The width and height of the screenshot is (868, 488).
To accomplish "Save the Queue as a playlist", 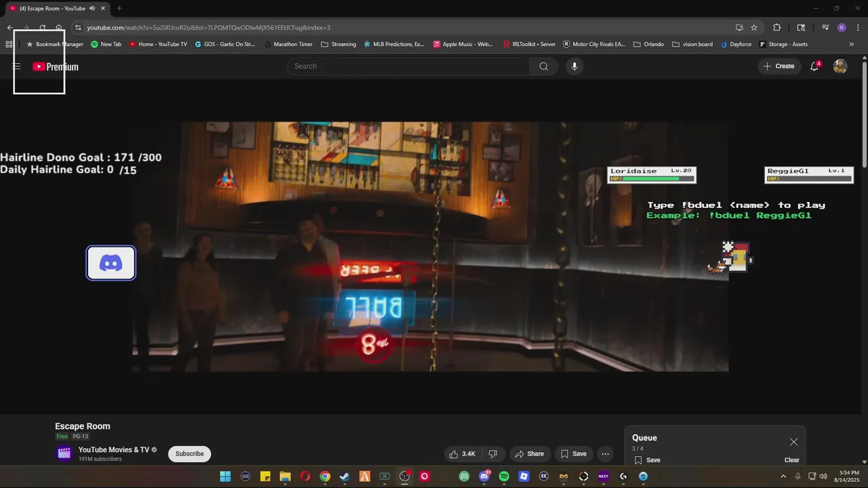I will click(648, 460).
